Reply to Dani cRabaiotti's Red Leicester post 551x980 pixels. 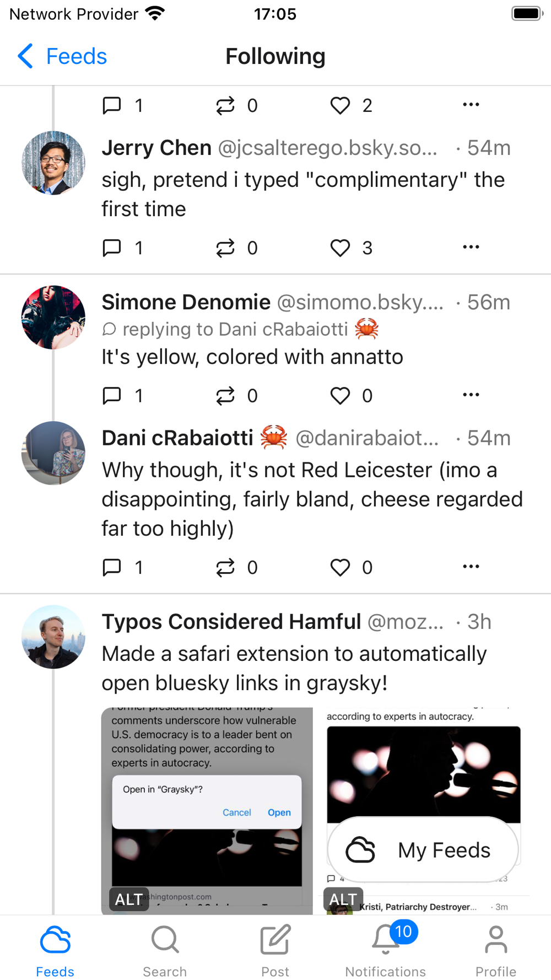[112, 567]
